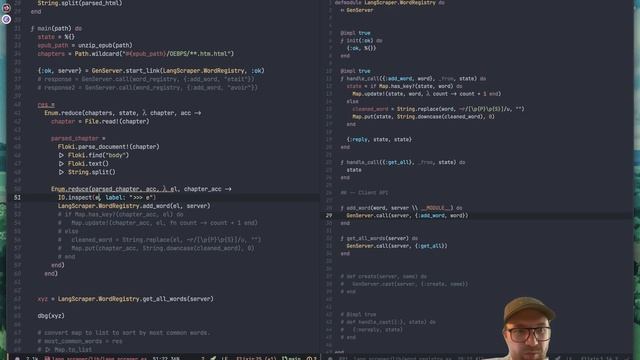The height and width of the screenshot is (360, 640).
Task: Click the 'main(path) do' function definition
Action: click(x=56, y=29)
